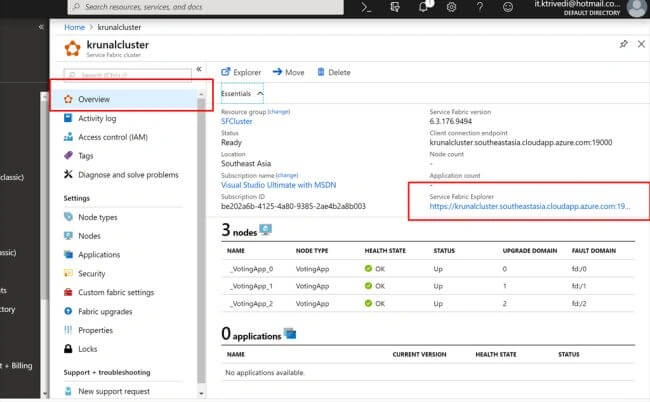Screen dimensions: 650x402
Task: Click the Tags purple tag icon
Action: tap(68, 155)
